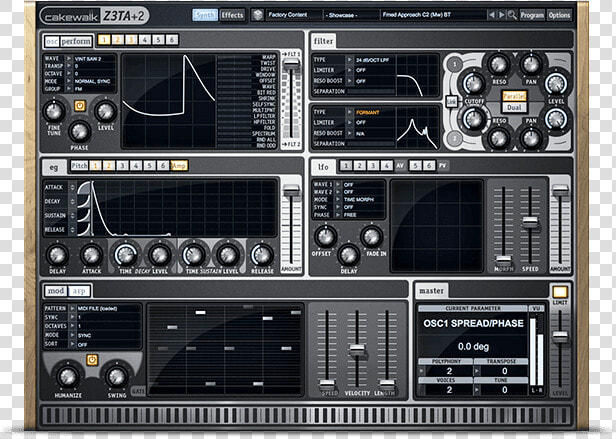Click the LFO FADE IN knob
The image size is (616, 439).
coord(371,237)
